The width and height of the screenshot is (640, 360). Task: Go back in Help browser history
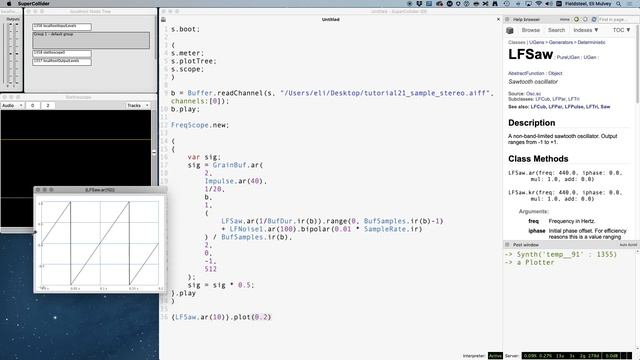click(576, 19)
